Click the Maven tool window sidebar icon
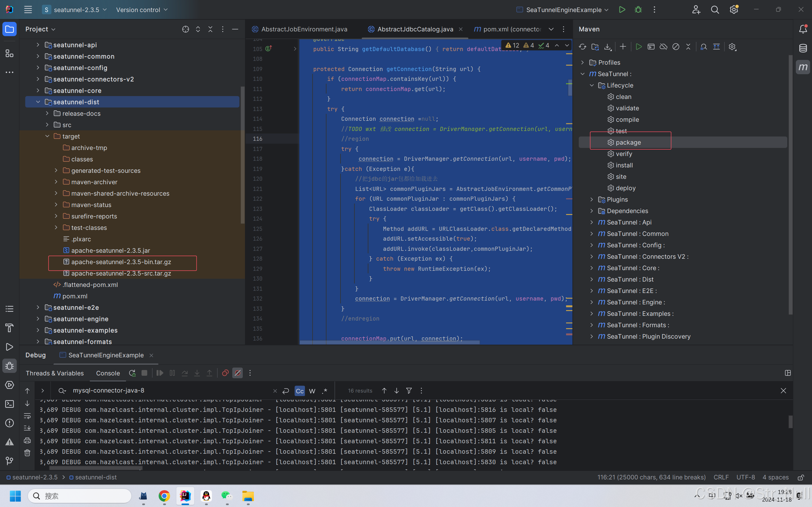812x507 pixels. pyautogui.click(x=803, y=67)
